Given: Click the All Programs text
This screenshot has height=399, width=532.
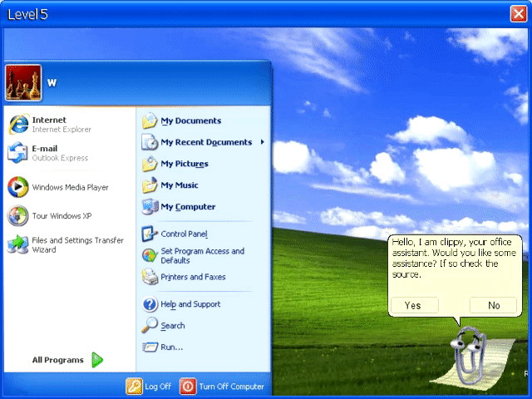Looking at the screenshot, I should [57, 360].
